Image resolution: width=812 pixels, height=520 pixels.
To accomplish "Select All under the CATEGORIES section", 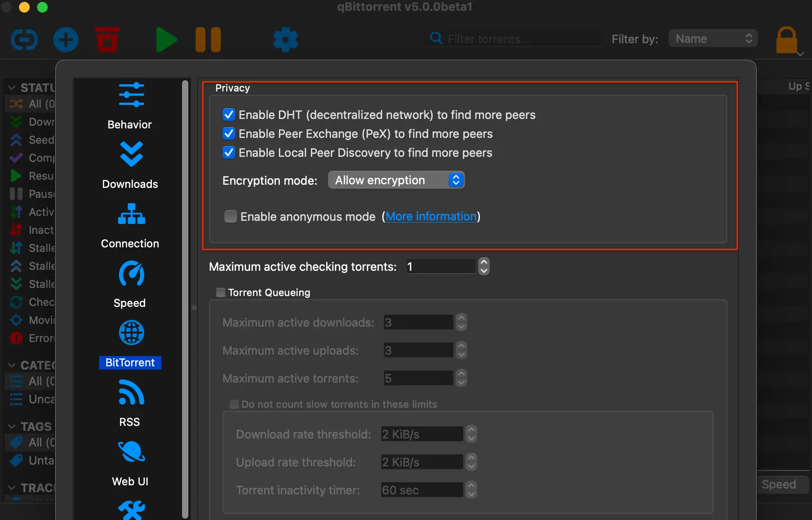I will 30,381.
